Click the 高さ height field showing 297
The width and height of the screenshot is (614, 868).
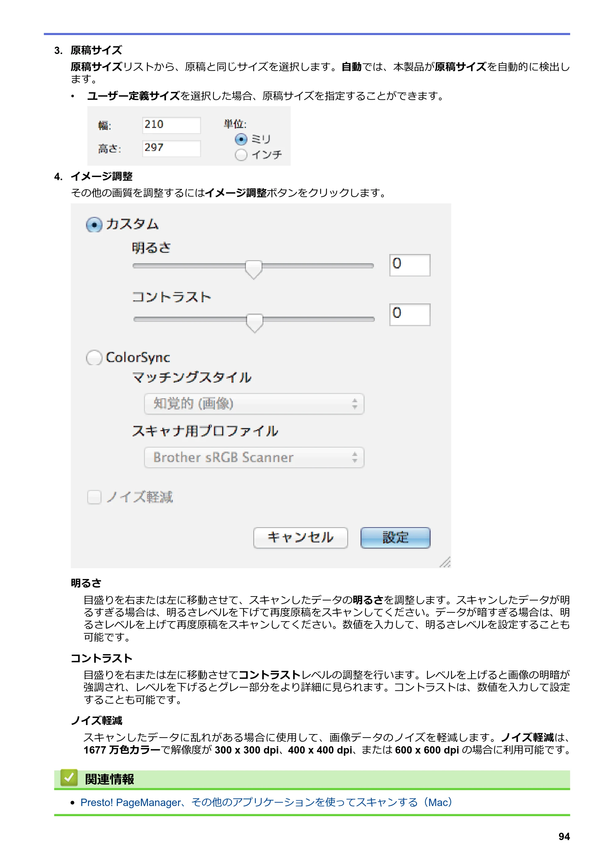pos(171,148)
